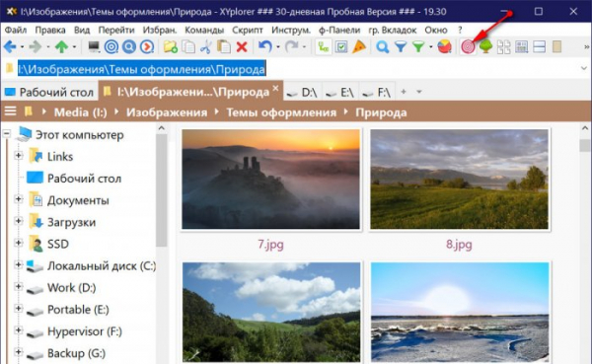Switch to the D:\ tab

pos(302,92)
